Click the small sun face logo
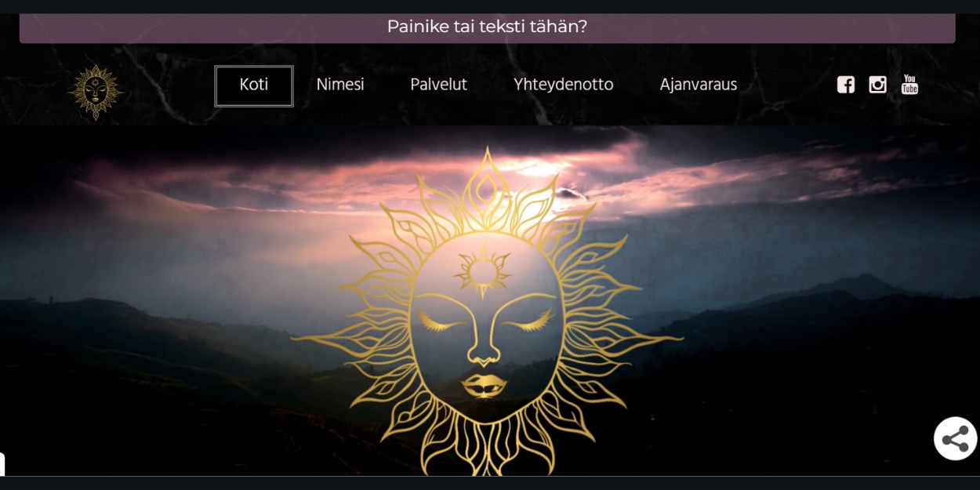The image size is (980, 490). click(x=96, y=92)
